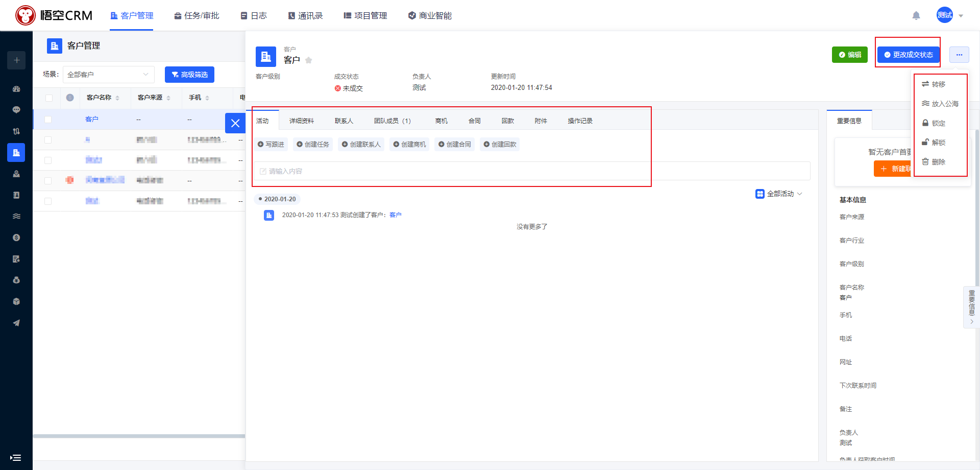Open the 全部客户 scene dropdown
Image resolution: width=980 pixels, height=470 pixels.
coord(108,75)
